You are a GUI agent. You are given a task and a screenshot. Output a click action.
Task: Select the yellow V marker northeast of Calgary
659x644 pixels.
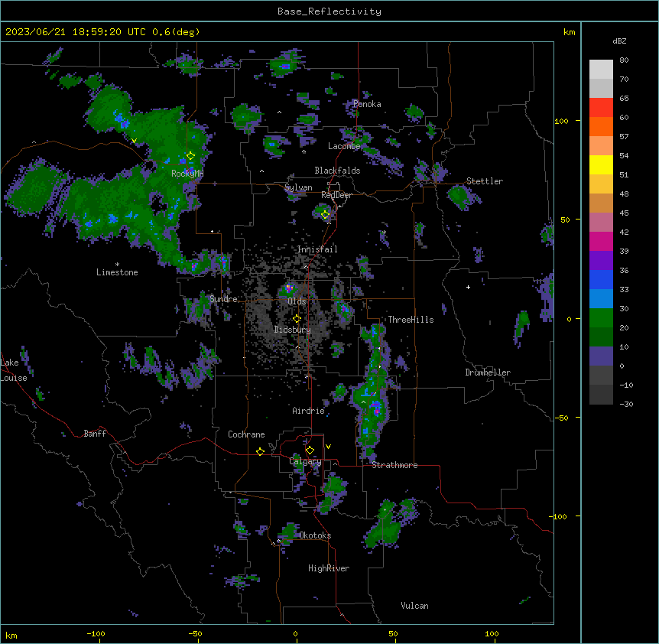328,447
